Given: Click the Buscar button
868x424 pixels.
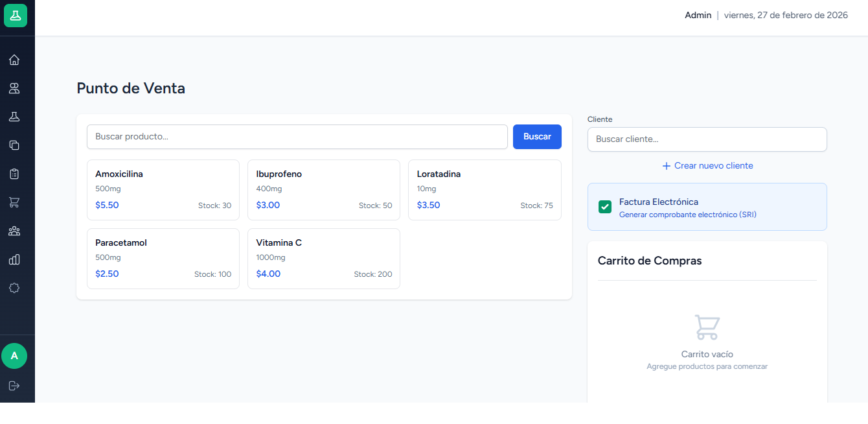Looking at the screenshot, I should [x=537, y=137].
